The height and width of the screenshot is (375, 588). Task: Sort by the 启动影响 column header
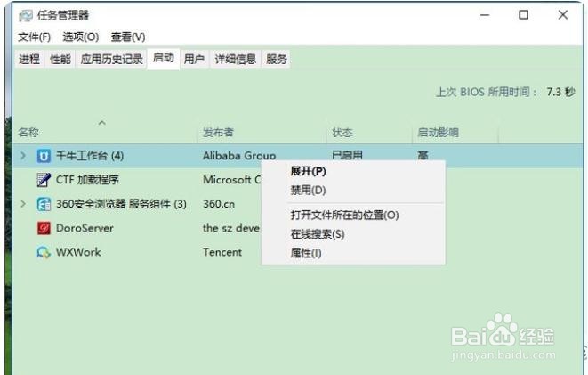tap(438, 132)
